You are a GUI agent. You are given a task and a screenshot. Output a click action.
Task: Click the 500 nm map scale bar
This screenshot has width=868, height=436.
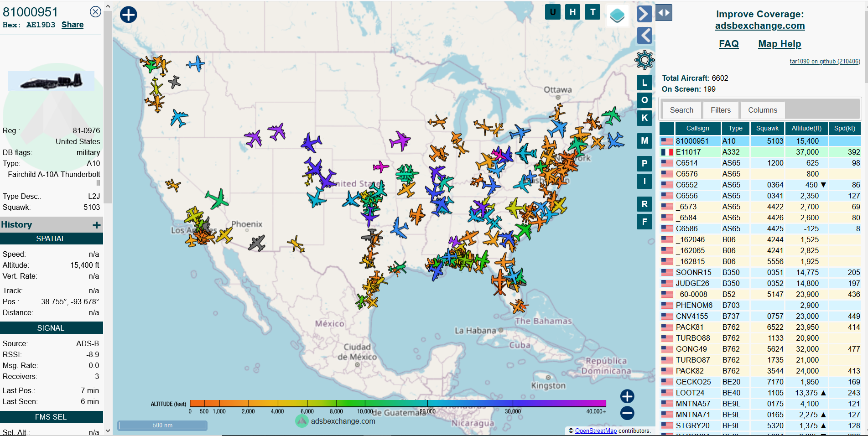click(x=162, y=425)
